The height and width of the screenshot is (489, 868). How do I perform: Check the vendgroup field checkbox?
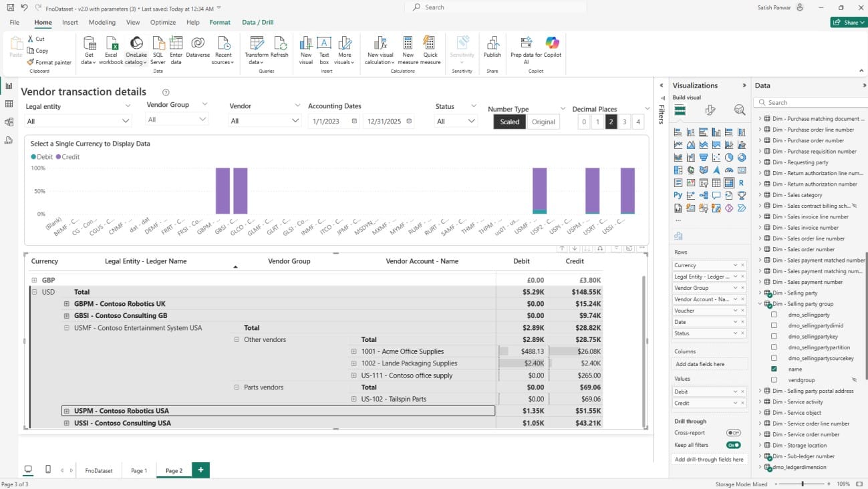point(774,380)
